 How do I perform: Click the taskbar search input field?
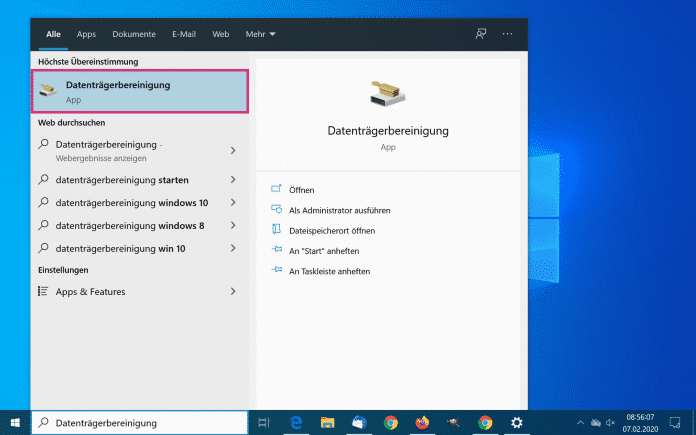[x=140, y=423]
